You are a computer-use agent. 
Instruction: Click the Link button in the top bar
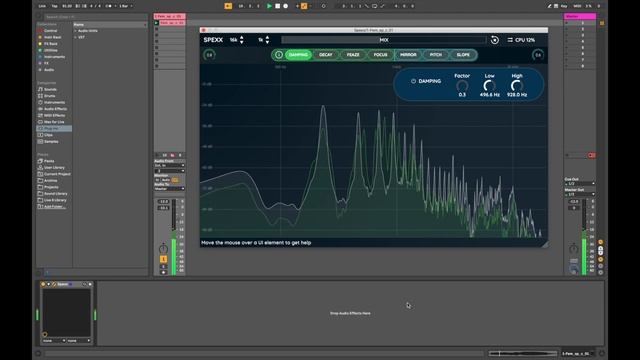pyautogui.click(x=42, y=6)
